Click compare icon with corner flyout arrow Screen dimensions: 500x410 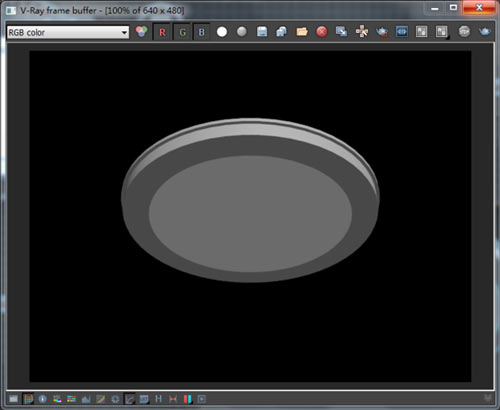[442, 32]
